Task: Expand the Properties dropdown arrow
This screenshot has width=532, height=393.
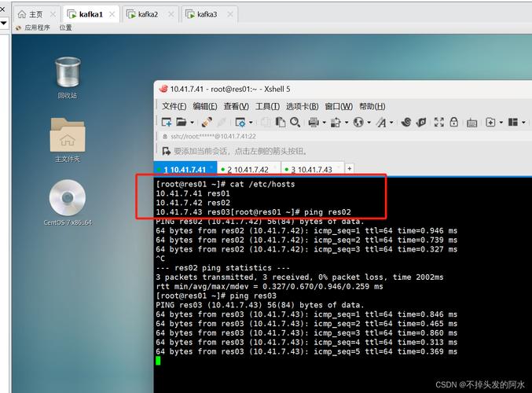Action: (251, 123)
